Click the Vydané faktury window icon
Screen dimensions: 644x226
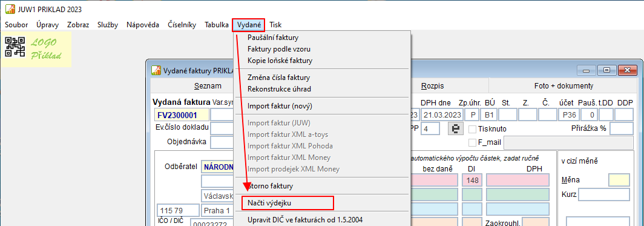click(x=156, y=70)
